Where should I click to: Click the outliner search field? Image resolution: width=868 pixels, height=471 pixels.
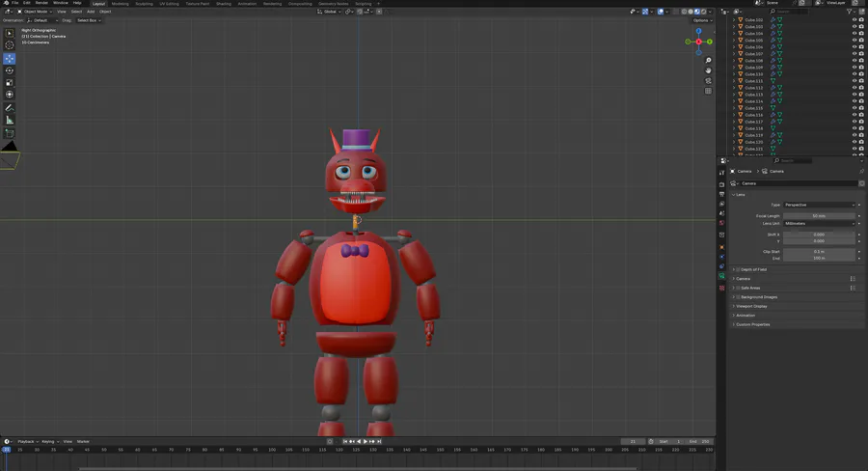point(788,11)
